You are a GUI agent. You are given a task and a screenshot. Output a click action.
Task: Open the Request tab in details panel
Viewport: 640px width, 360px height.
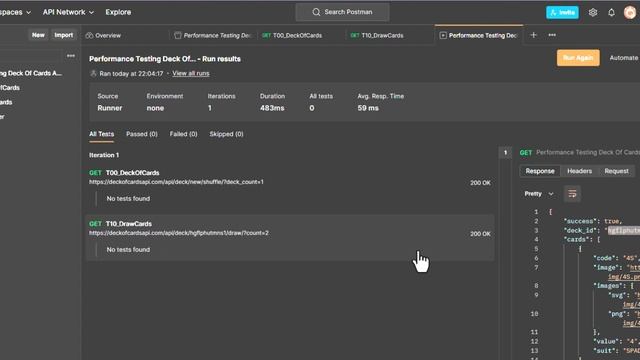(616, 171)
